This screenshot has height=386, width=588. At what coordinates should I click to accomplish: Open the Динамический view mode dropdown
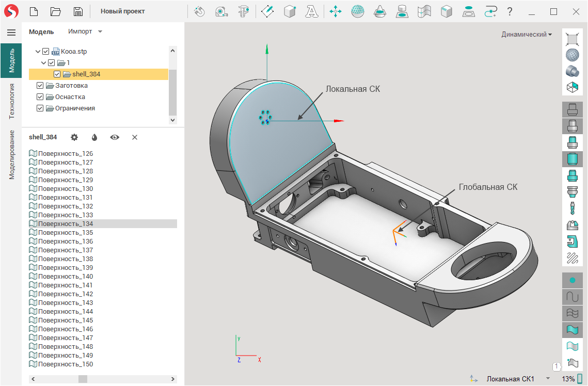[x=527, y=35]
